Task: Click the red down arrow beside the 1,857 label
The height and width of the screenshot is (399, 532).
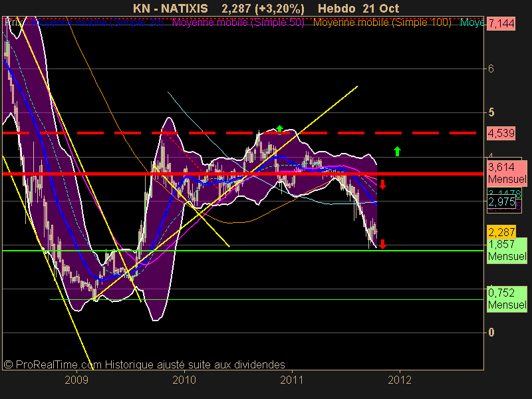Action: click(383, 244)
